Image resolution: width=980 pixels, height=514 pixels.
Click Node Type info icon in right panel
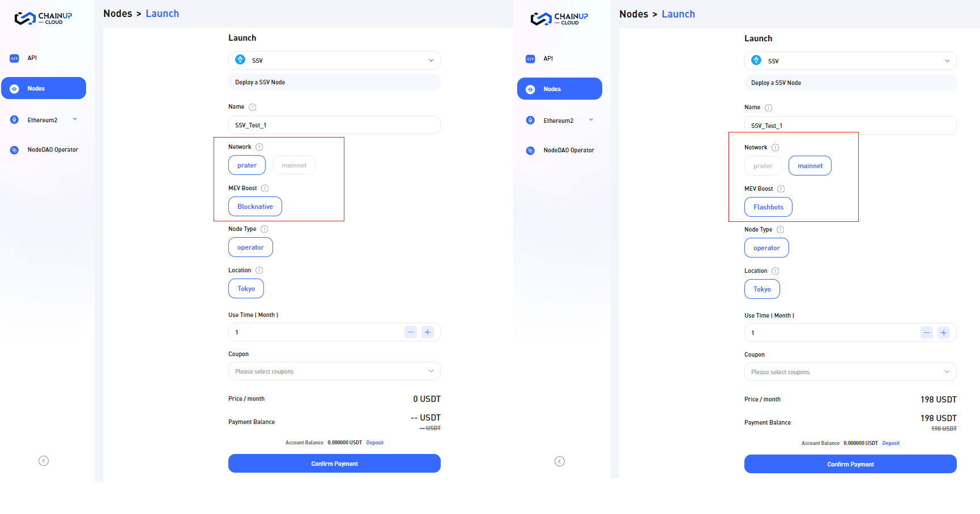click(781, 230)
